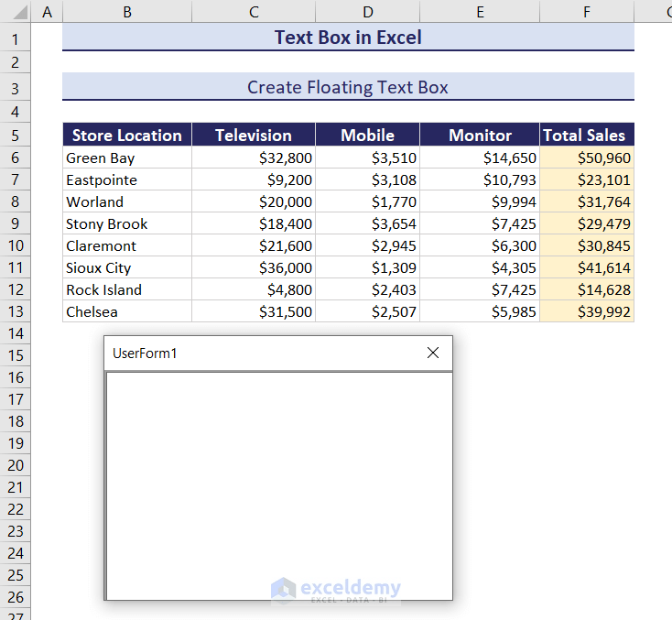Image resolution: width=672 pixels, height=620 pixels.
Task: Click the 'Total Sales' header cell
Action: pyautogui.click(x=587, y=135)
